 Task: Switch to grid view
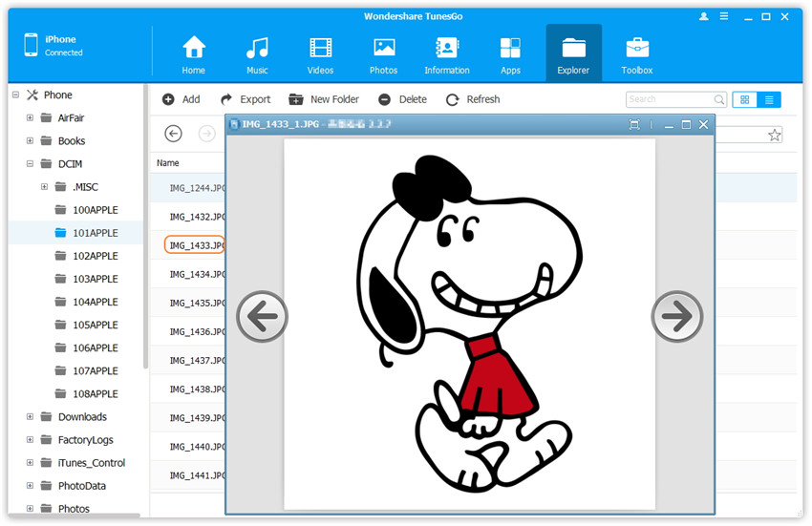(745, 99)
